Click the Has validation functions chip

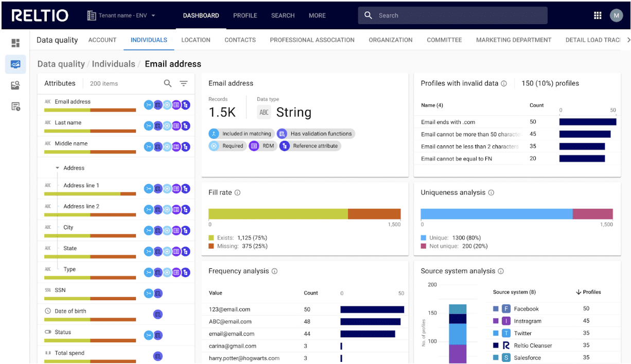(x=315, y=134)
